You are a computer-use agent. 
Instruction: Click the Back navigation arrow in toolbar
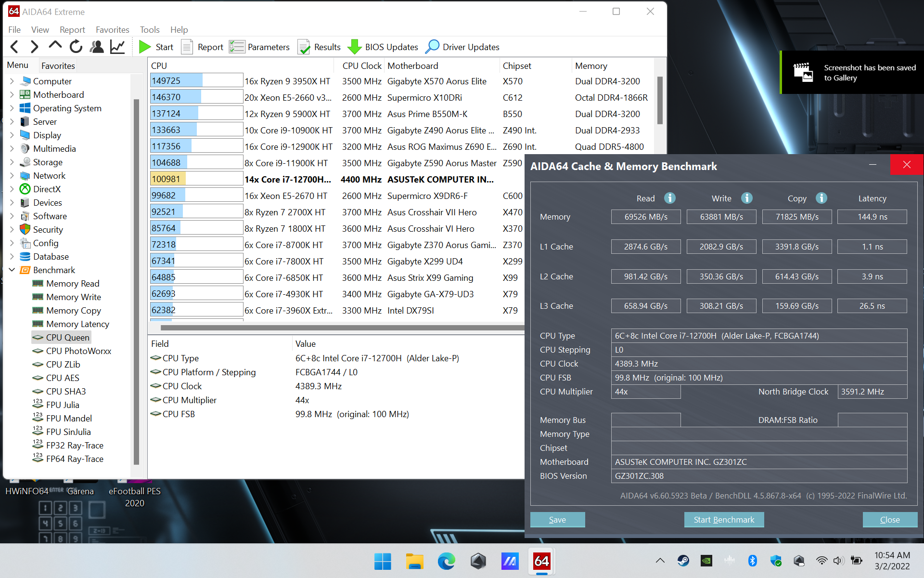pos(14,47)
